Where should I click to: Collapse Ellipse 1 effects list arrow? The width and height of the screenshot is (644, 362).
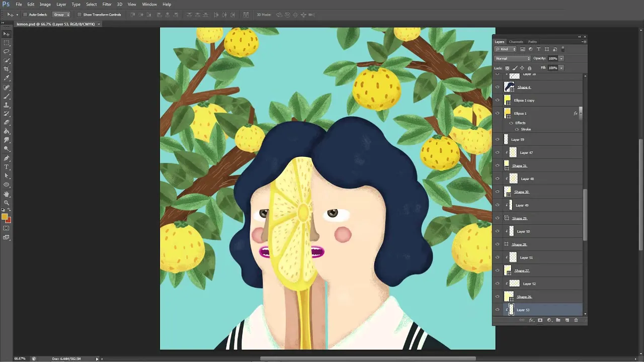(x=580, y=113)
